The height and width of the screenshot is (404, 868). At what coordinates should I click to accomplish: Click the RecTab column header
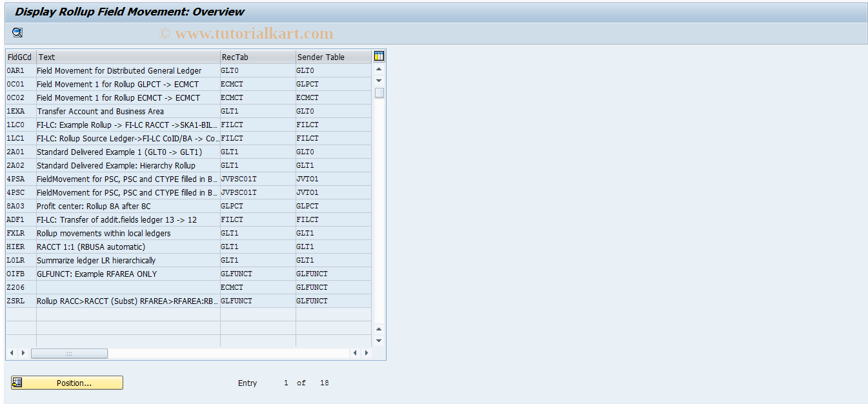[258, 57]
